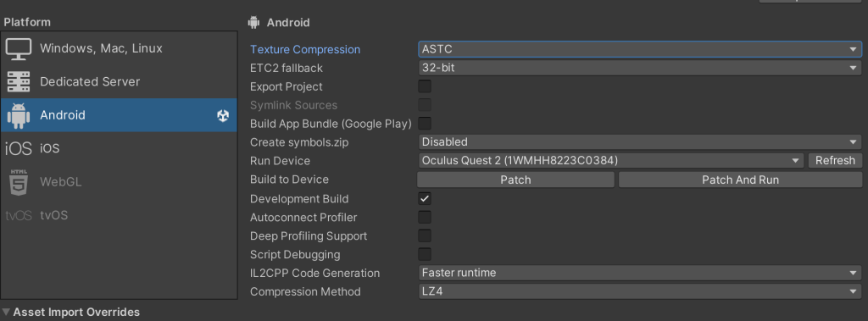868x321 pixels.
Task: Click the Patch button
Action: pos(515,180)
